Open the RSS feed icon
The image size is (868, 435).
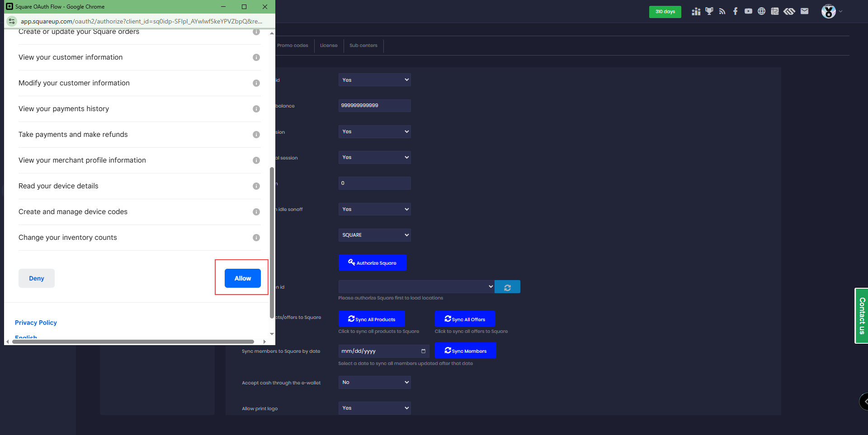(x=722, y=11)
